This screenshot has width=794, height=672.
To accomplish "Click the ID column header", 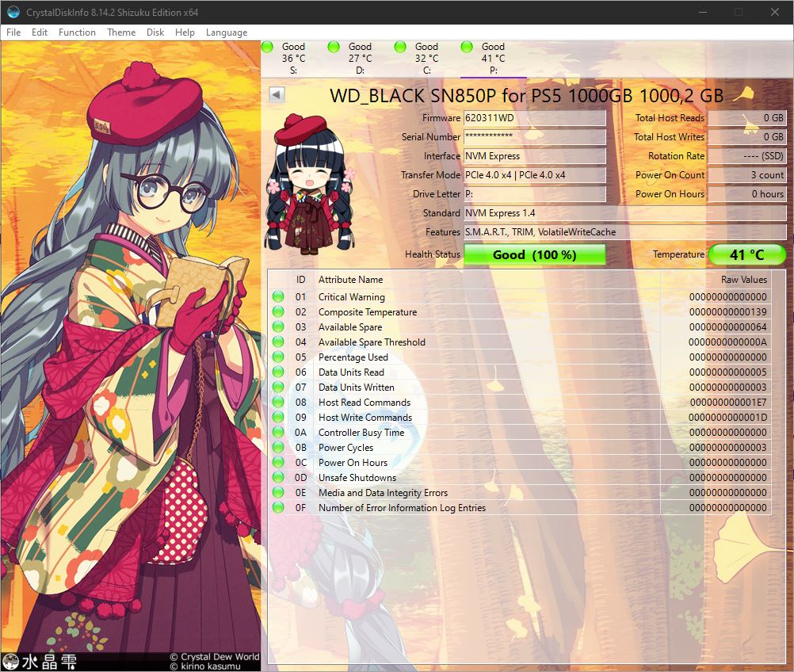I will click(x=301, y=280).
